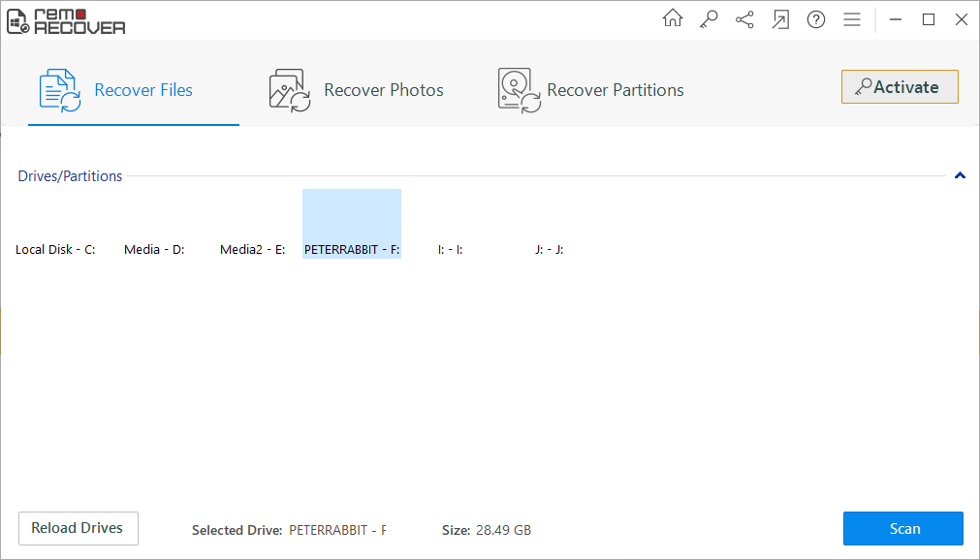The width and height of the screenshot is (980, 560).
Task: Click the Reload Drives button
Action: coord(78,529)
